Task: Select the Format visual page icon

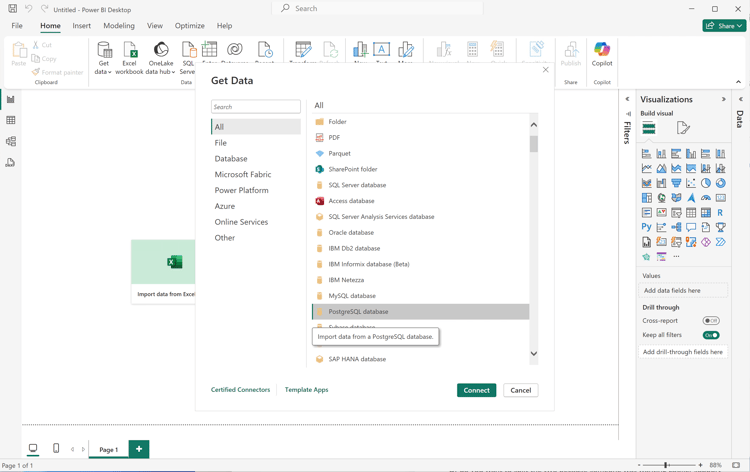Action: [683, 128]
